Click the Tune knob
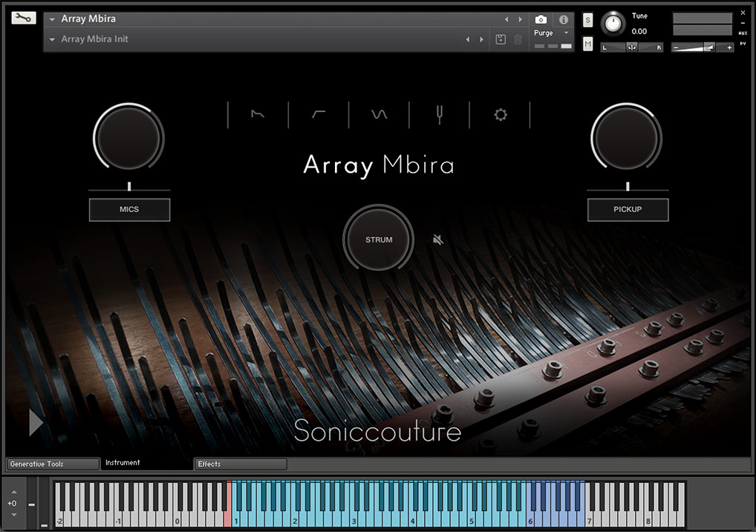This screenshot has height=532, width=756. [x=613, y=24]
